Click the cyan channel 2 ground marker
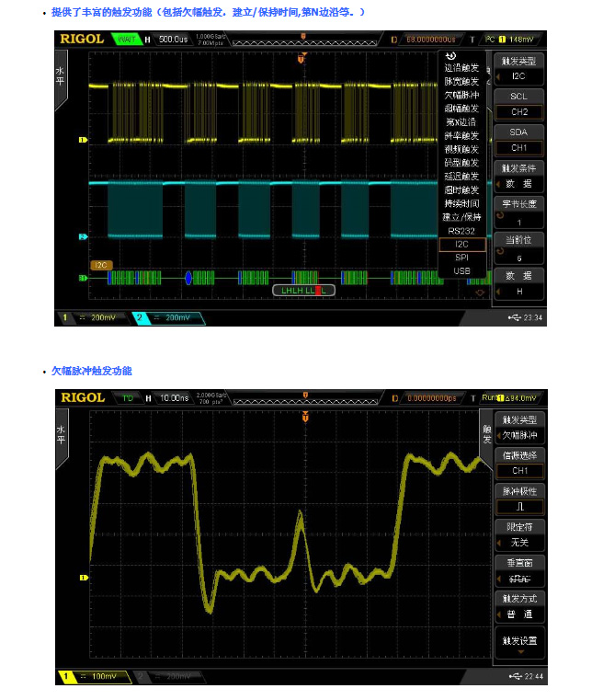The height and width of the screenshot is (700, 603). coord(83,237)
